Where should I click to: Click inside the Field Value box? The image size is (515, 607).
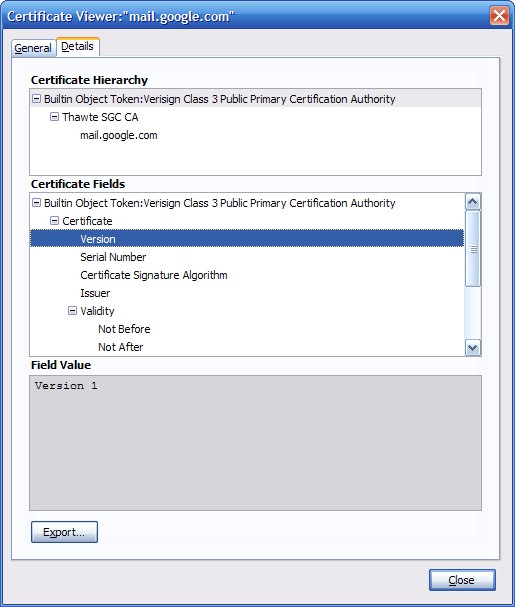(x=256, y=442)
